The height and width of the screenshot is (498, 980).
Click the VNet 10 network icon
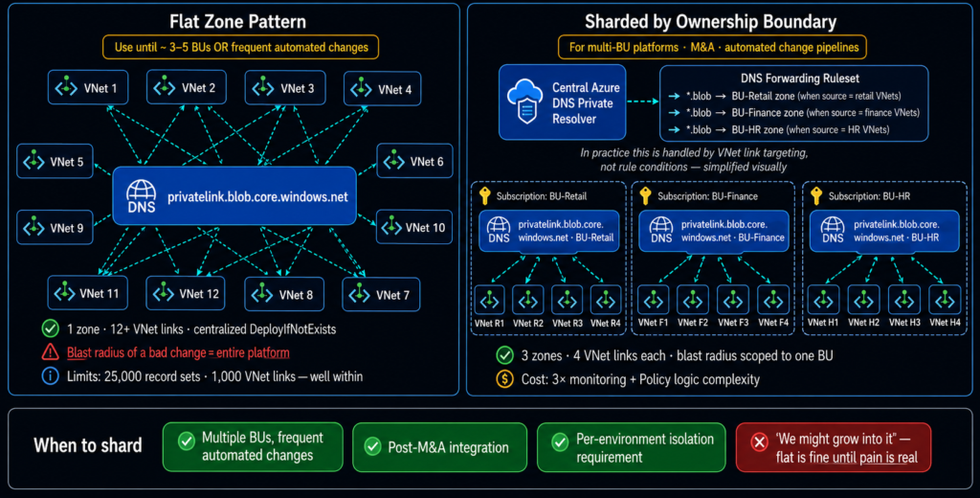(x=391, y=226)
